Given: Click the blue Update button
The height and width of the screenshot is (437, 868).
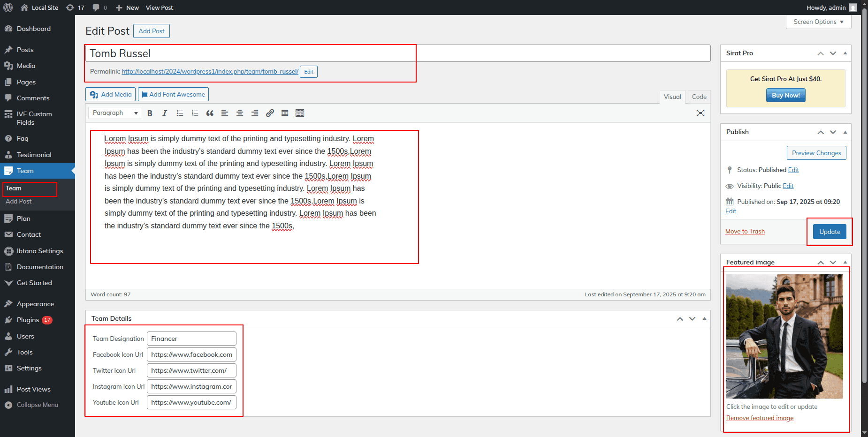Looking at the screenshot, I should [829, 232].
